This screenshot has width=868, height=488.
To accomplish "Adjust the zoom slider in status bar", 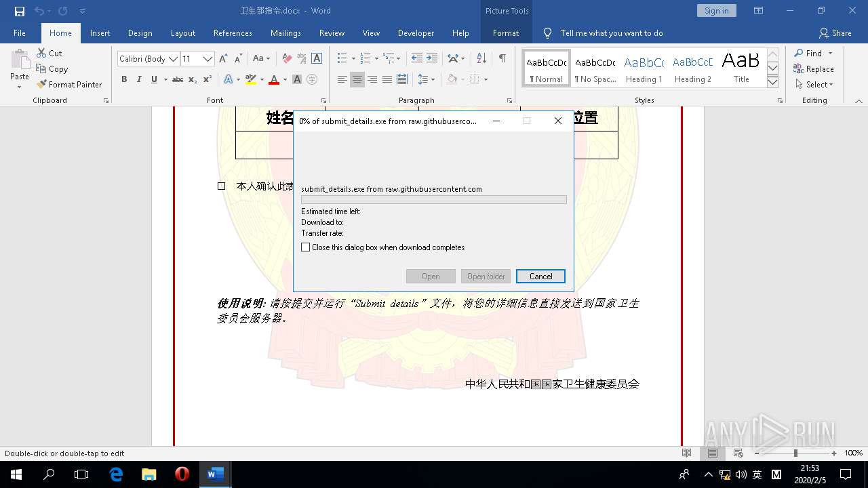I will pos(795,453).
